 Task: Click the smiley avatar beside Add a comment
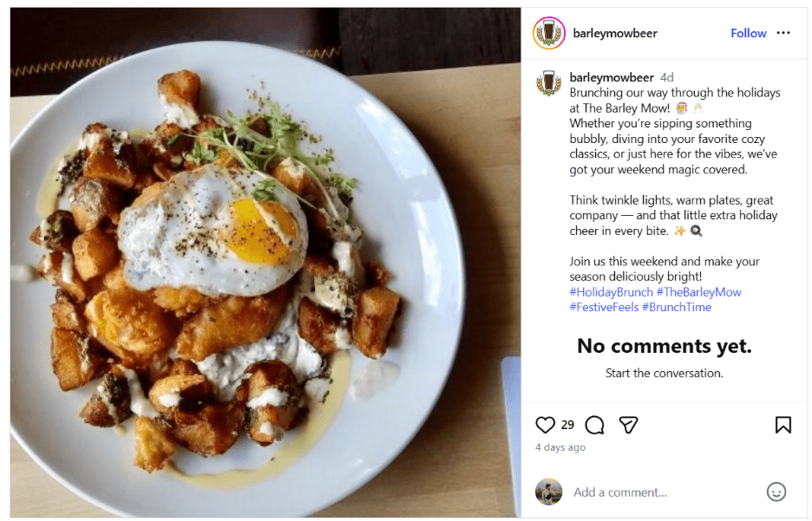pyautogui.click(x=548, y=492)
